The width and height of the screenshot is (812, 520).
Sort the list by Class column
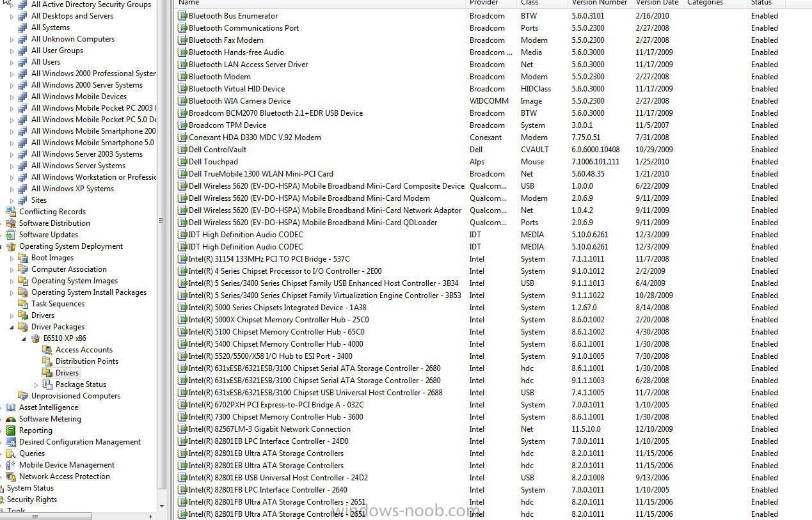543,3
